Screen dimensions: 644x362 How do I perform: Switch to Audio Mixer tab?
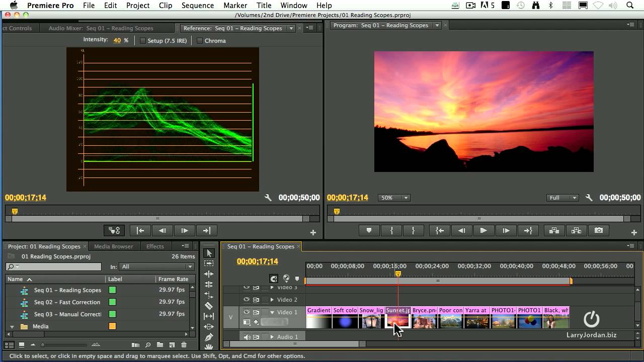click(101, 28)
